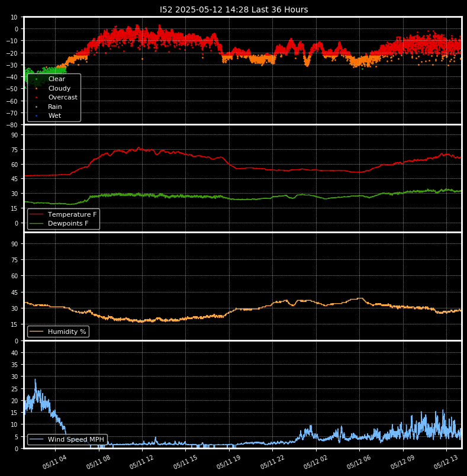Click the "05/11 08" time axis label

point(98,462)
